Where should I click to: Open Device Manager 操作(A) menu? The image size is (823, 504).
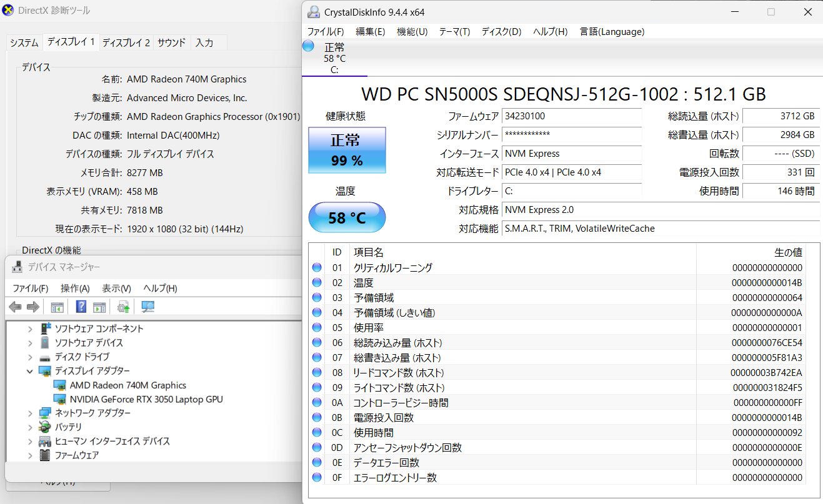point(75,288)
